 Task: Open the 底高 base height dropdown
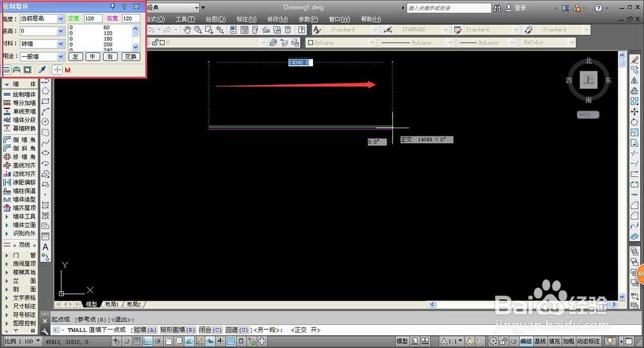[61, 31]
